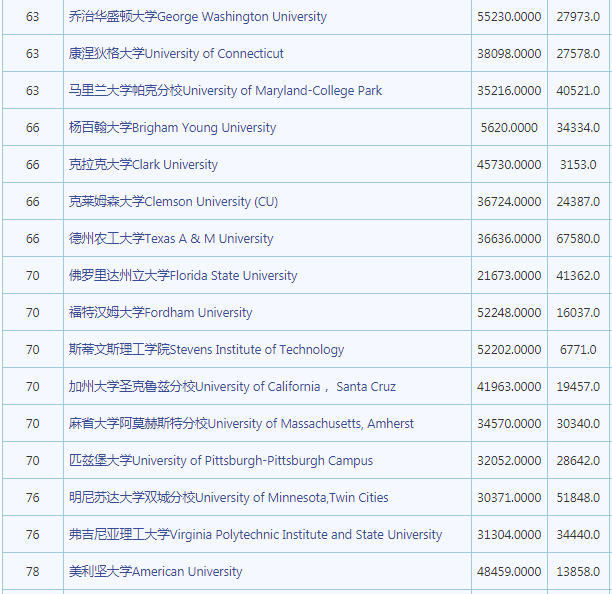Select tuition value 45730.0000
This screenshot has width=612, height=594.
tap(509, 165)
